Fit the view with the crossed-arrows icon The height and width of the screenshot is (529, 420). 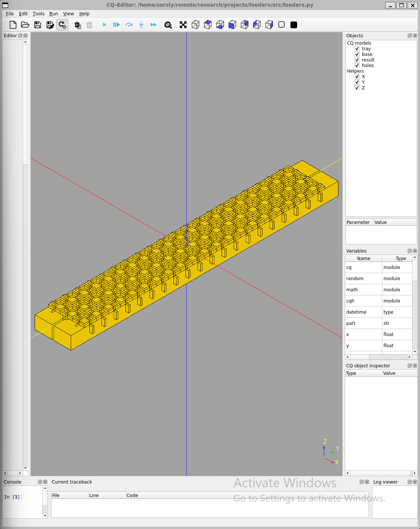click(x=183, y=25)
